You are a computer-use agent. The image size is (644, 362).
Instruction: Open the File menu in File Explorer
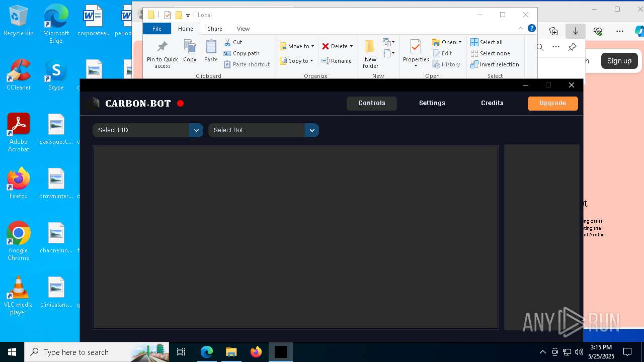pos(157,29)
